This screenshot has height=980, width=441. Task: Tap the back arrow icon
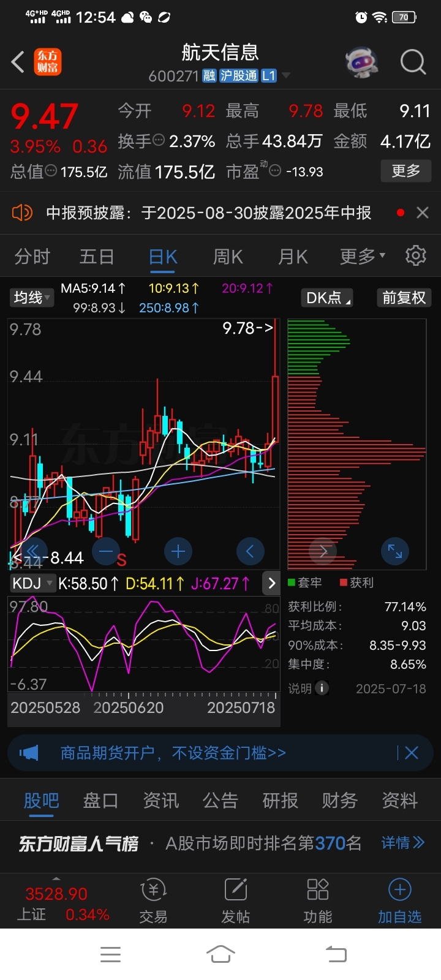18,62
